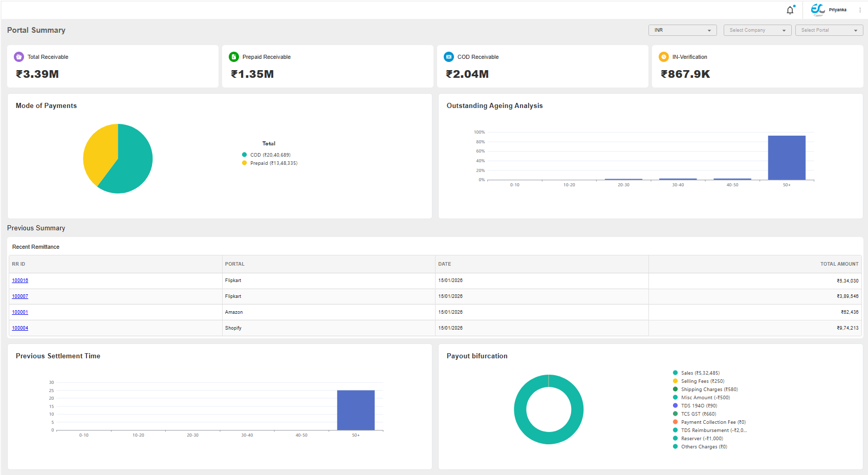Expand the Select Company dropdown
This screenshot has height=475, width=868.
[757, 30]
